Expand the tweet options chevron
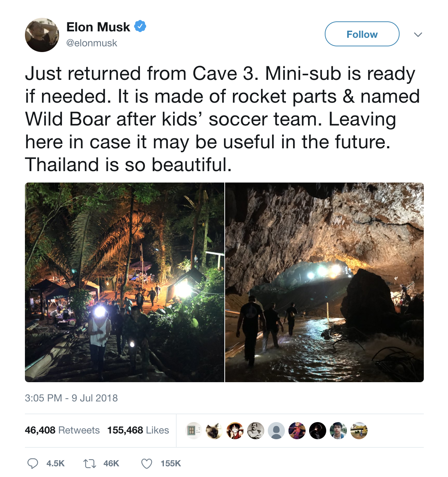The height and width of the screenshot is (477, 448). pos(418,35)
